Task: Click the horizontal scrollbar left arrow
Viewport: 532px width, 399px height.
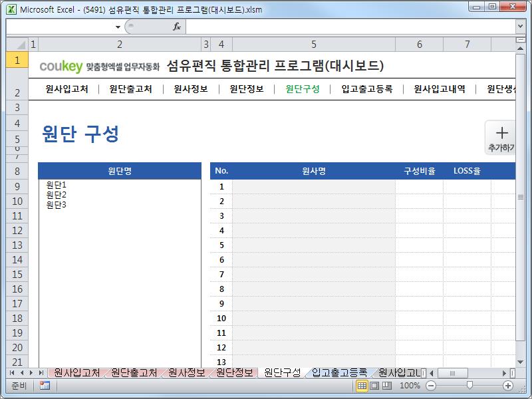Action: (x=431, y=373)
